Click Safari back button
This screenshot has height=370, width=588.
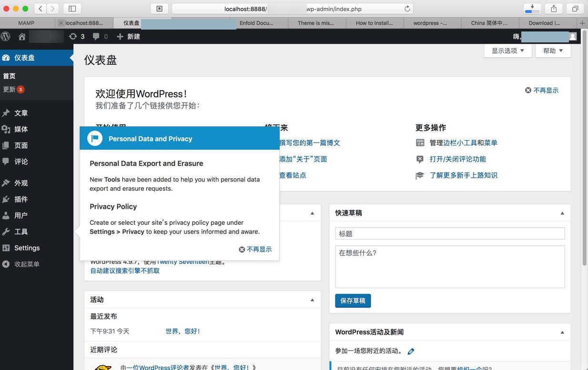pyautogui.click(x=41, y=9)
